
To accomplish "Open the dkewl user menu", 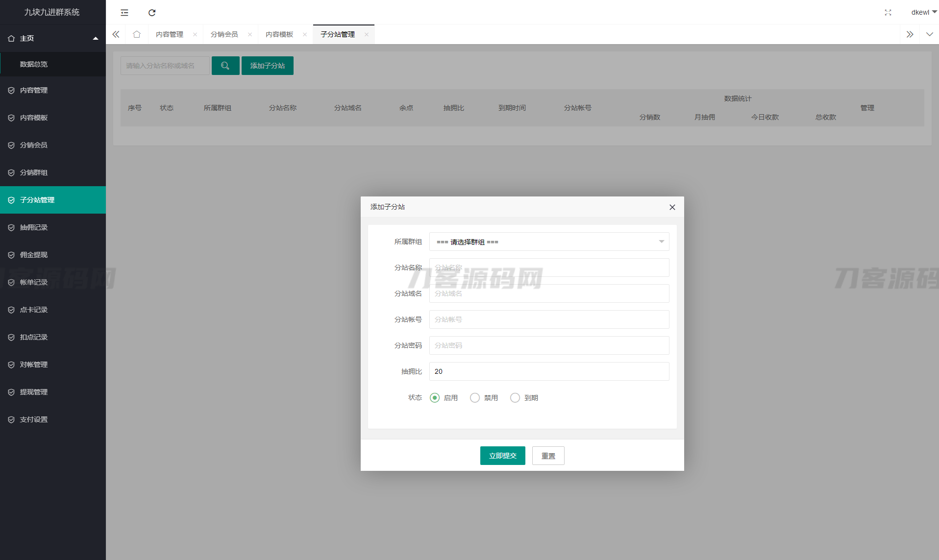I will point(924,12).
